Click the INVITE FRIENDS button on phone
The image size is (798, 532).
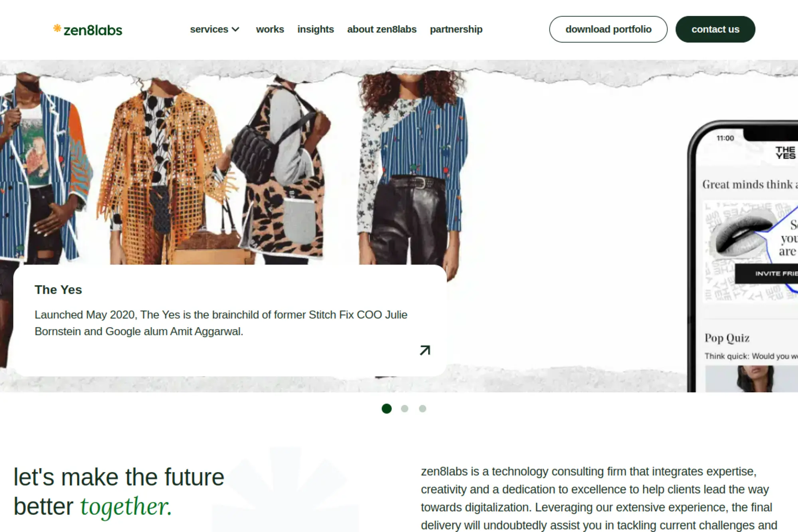pyautogui.click(x=766, y=273)
